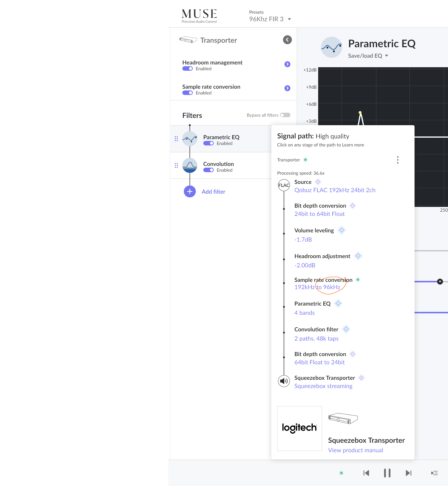This screenshot has width=448, height=486.
Task: Click the MUSE Precision Audio Control logo
Action: pos(199,16)
